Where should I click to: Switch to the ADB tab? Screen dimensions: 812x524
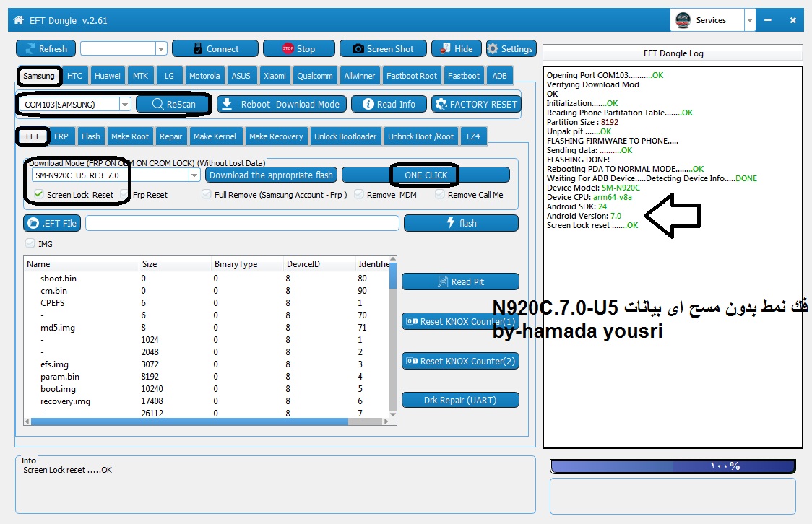tap(500, 76)
